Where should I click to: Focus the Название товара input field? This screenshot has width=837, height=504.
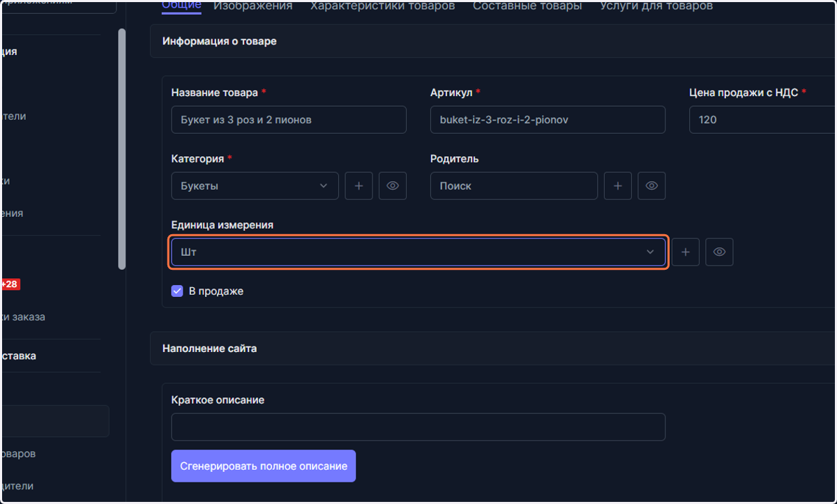289,120
